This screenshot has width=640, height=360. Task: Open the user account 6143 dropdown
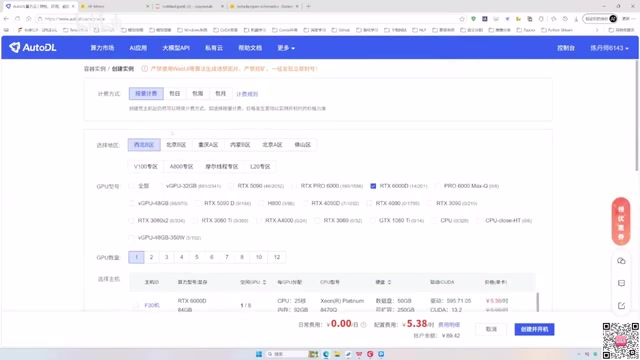pos(609,48)
